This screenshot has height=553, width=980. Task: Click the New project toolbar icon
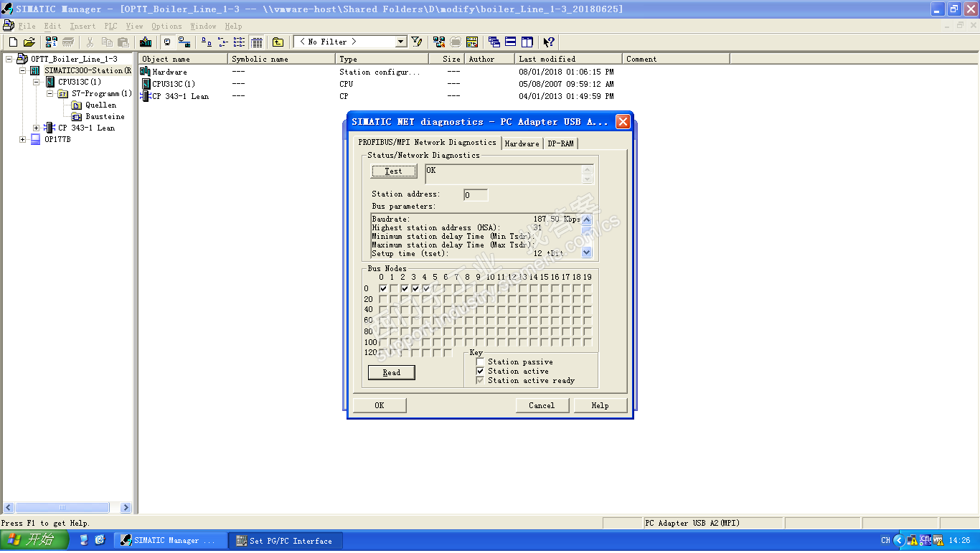click(x=13, y=42)
